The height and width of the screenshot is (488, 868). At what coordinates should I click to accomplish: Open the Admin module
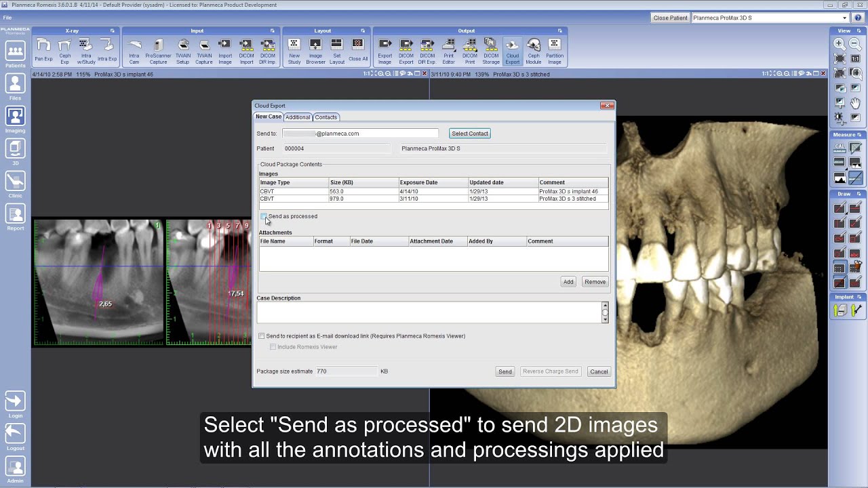click(x=15, y=470)
